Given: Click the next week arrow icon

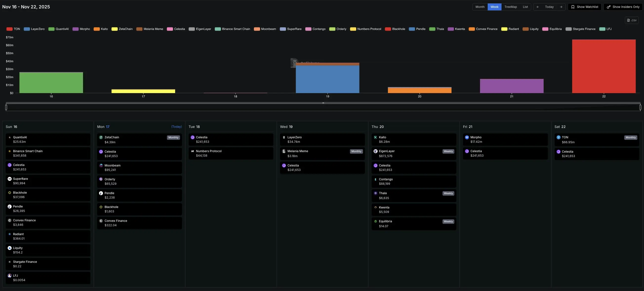Looking at the screenshot, I should click(x=561, y=7).
